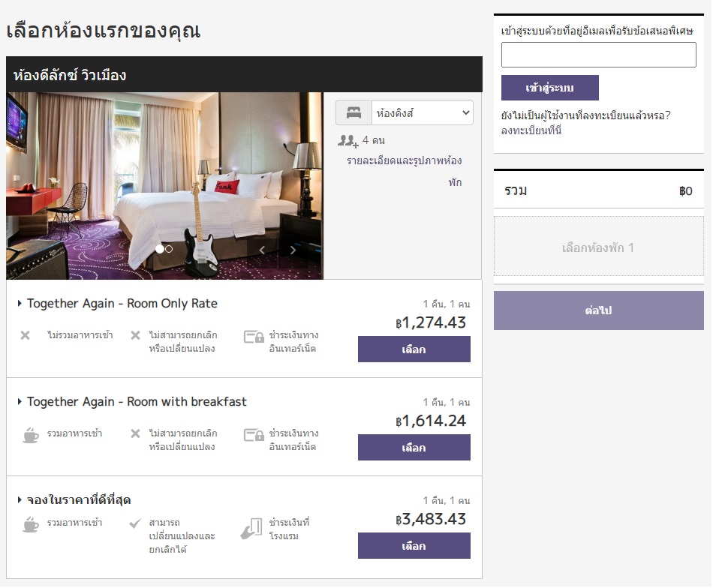Click the เข้าสู่ระบบ login button
713x588 pixels.
click(x=549, y=88)
